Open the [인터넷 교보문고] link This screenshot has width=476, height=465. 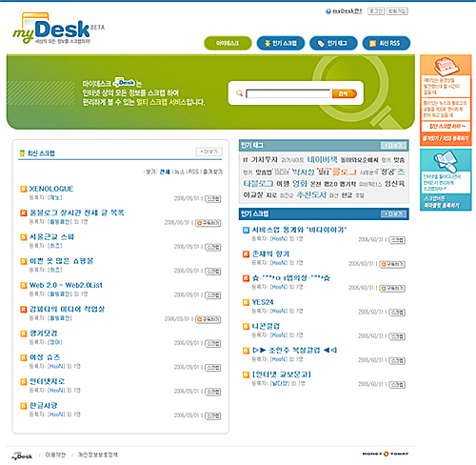pyautogui.click(x=282, y=374)
